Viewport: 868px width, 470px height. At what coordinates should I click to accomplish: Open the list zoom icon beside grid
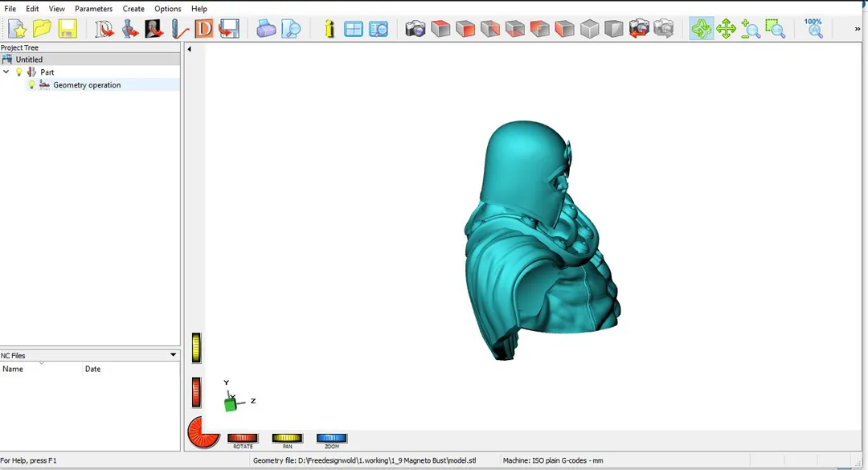tap(379, 29)
